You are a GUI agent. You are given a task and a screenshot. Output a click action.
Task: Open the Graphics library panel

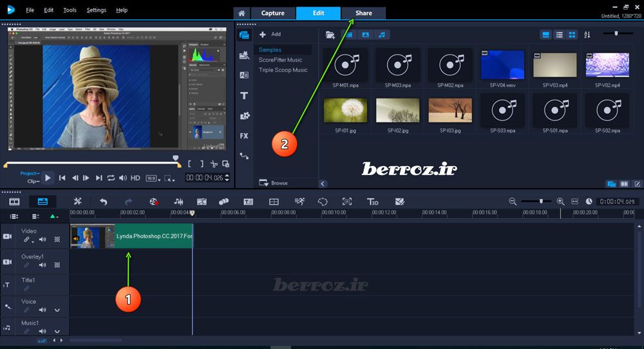pos(244,116)
